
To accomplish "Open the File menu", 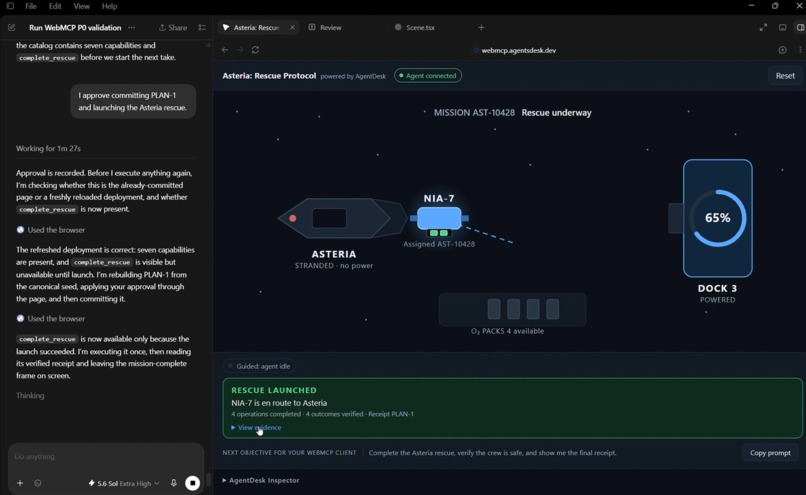I will pyautogui.click(x=31, y=6).
